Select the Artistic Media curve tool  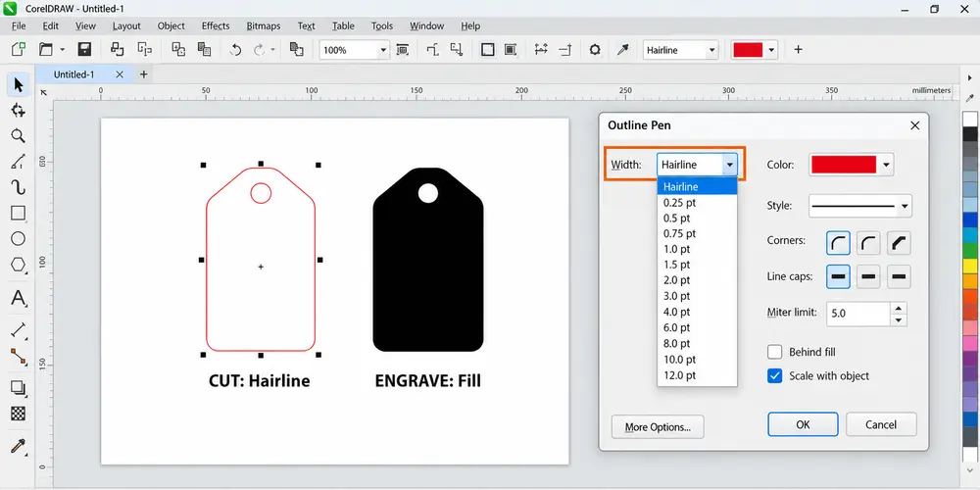(x=18, y=187)
